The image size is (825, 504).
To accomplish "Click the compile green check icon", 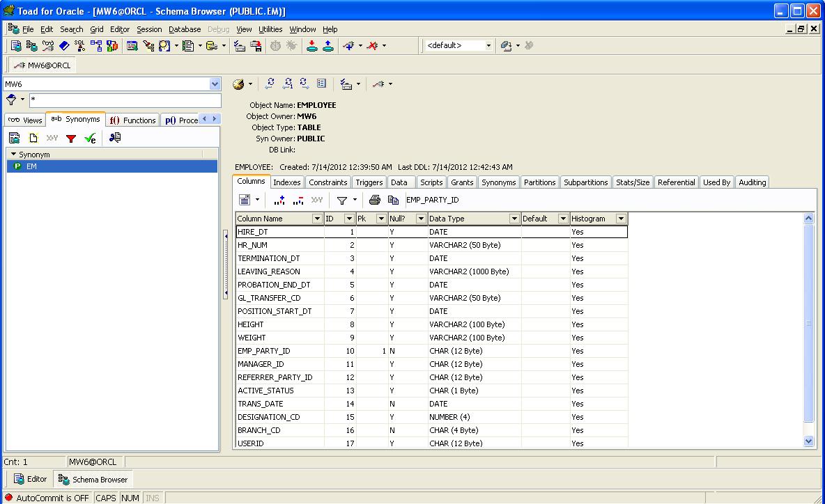I will point(90,139).
